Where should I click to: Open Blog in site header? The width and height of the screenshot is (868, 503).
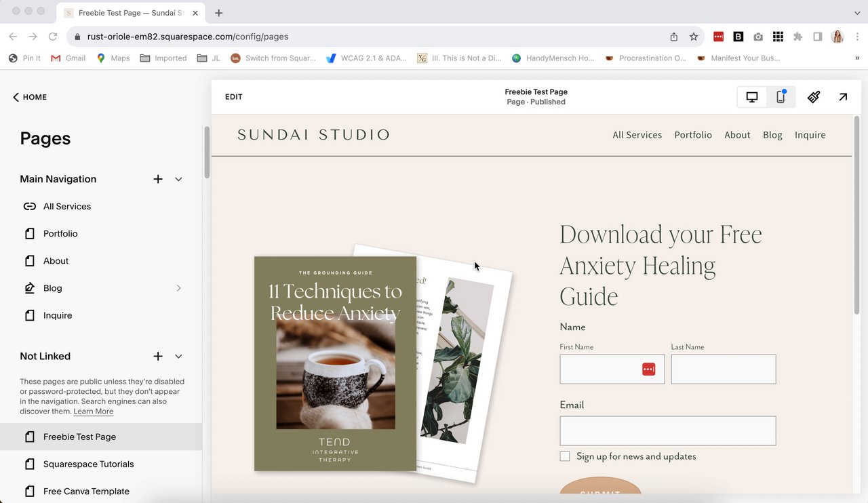[772, 135]
